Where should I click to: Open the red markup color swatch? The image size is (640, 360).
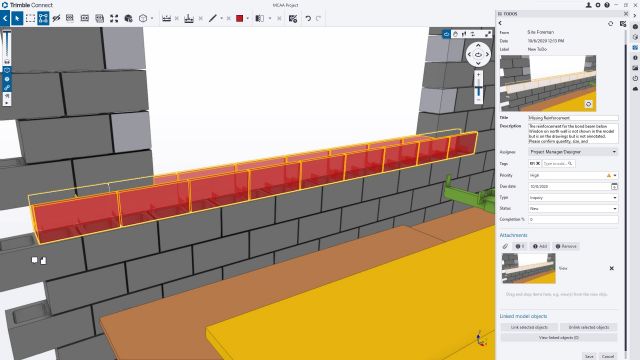pos(240,18)
